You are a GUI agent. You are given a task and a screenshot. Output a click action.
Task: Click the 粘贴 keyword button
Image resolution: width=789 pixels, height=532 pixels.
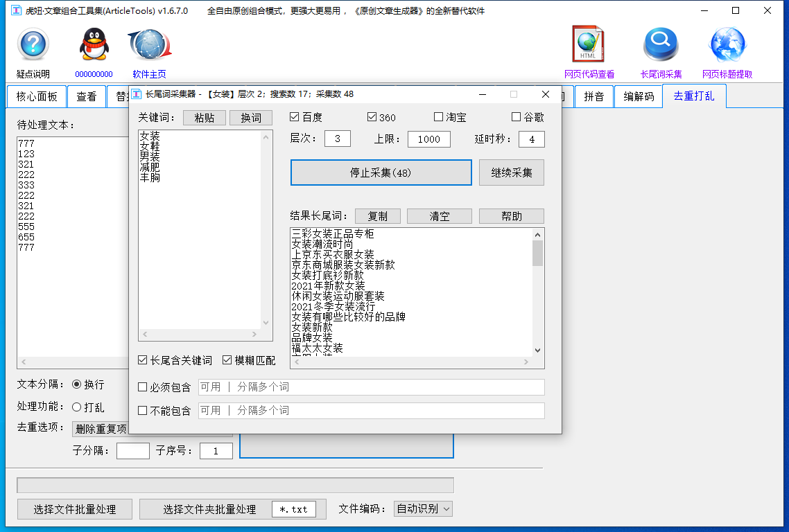pos(205,118)
